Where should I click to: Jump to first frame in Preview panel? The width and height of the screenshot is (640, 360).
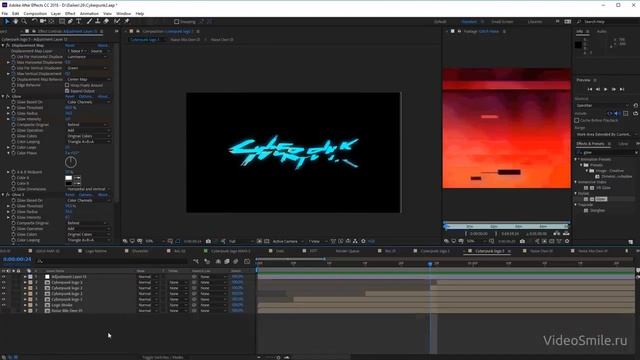click(x=589, y=89)
